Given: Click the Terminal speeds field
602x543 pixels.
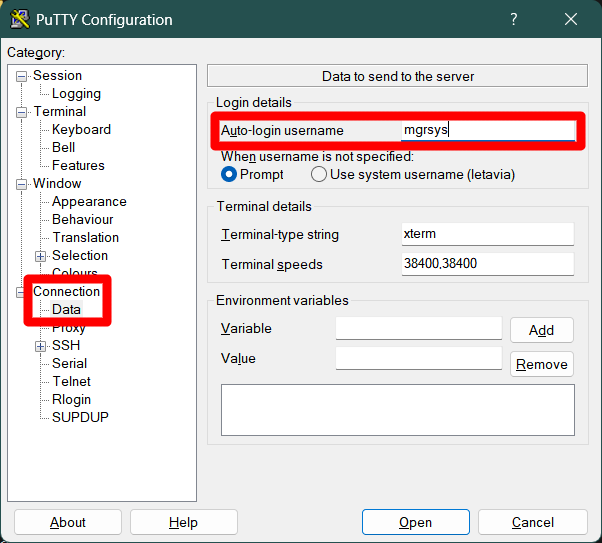Looking at the screenshot, I should [x=488, y=264].
